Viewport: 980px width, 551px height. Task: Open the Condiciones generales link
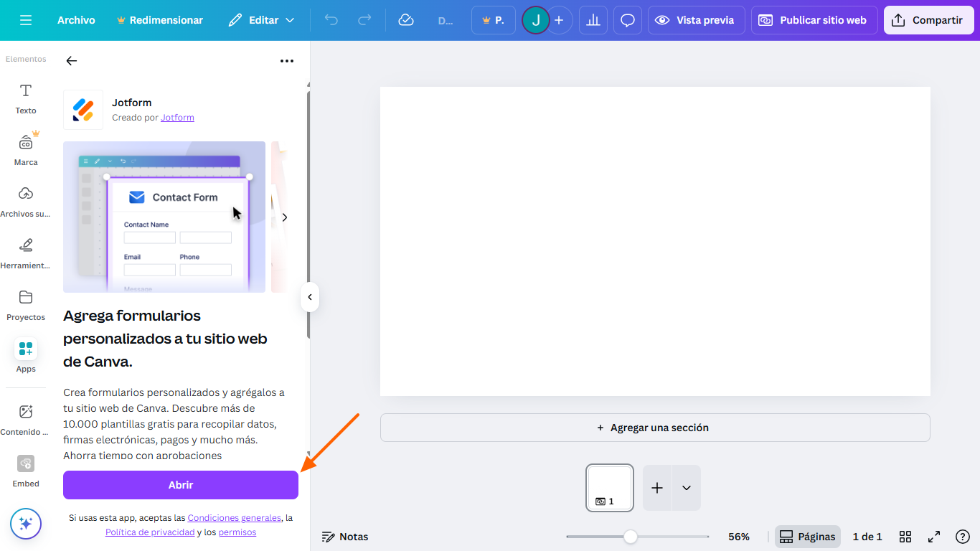[x=234, y=518]
